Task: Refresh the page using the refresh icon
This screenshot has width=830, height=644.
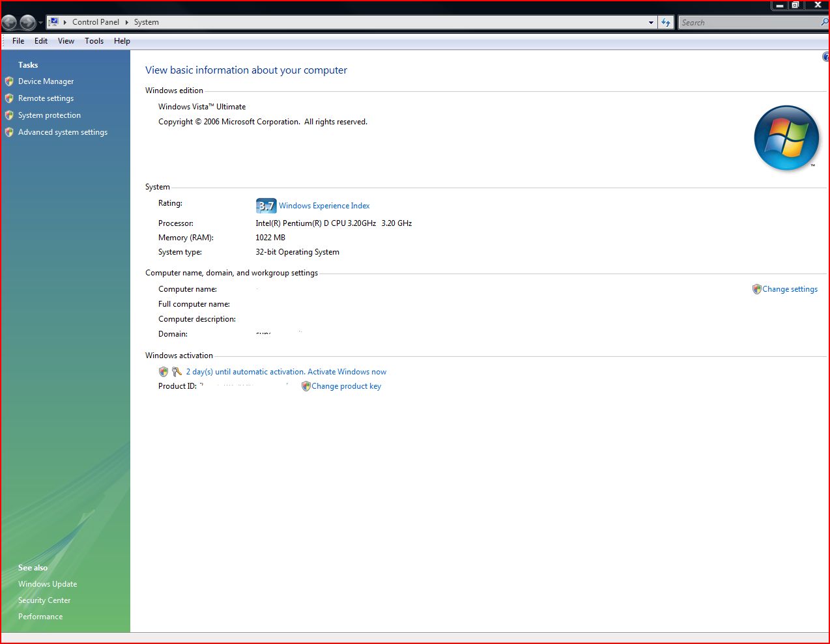Action: pyautogui.click(x=666, y=22)
